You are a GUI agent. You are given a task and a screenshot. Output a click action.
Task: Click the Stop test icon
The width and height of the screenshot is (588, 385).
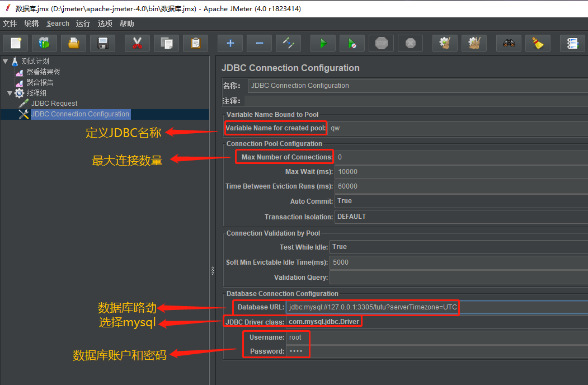pos(382,43)
